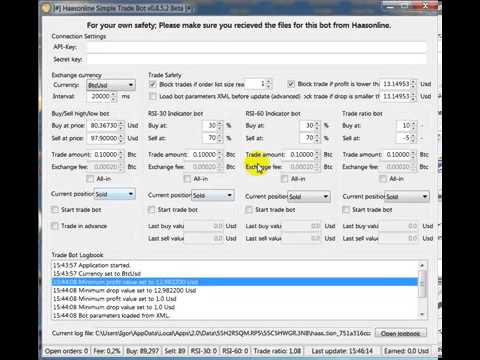Click RSI-30 bot Trade amount field
This screenshot has width=480, height=360.
tap(207, 155)
